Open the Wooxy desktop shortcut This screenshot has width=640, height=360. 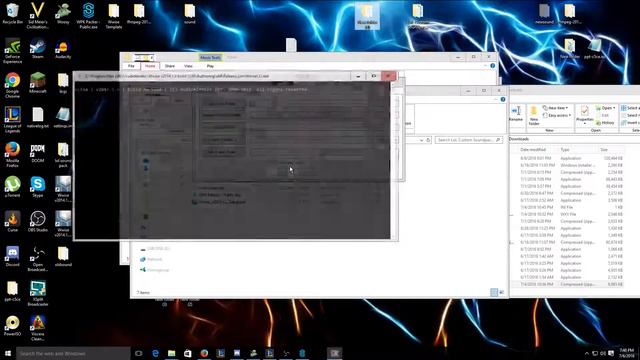[63, 14]
